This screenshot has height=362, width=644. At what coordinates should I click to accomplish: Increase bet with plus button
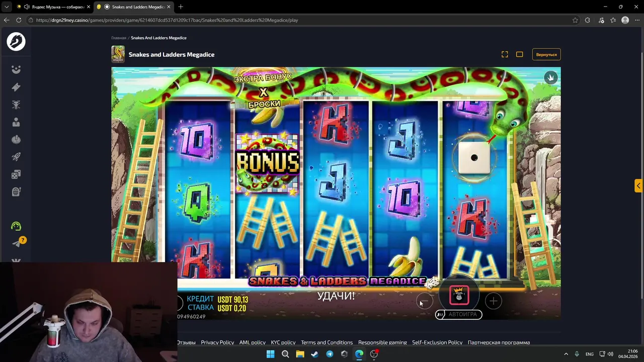click(x=494, y=301)
